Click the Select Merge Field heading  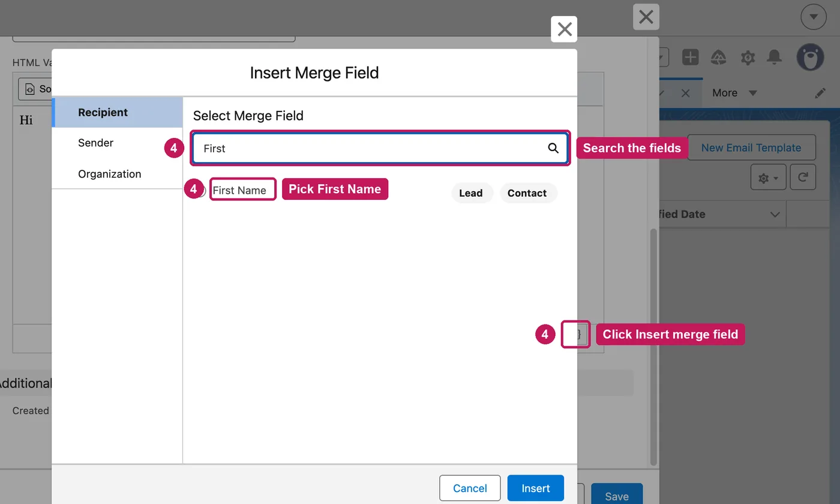(x=248, y=116)
